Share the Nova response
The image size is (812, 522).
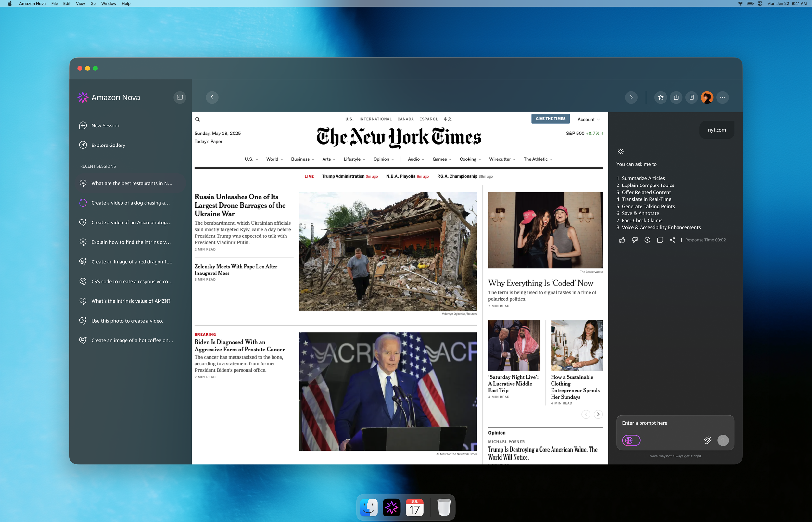(x=673, y=240)
